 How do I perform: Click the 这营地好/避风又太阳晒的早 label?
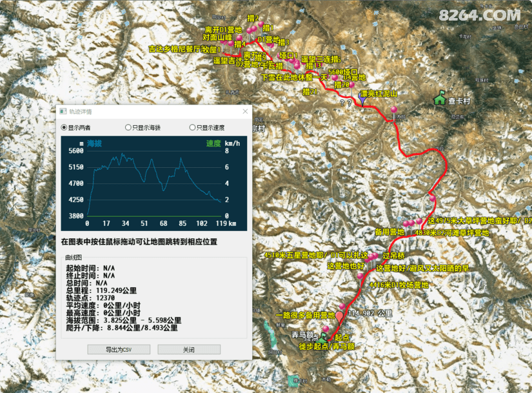point(423,268)
